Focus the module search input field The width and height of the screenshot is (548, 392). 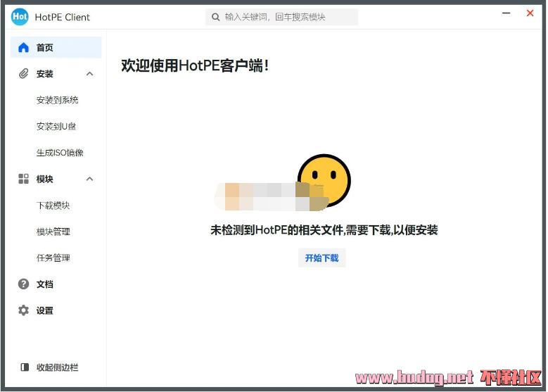281,17
